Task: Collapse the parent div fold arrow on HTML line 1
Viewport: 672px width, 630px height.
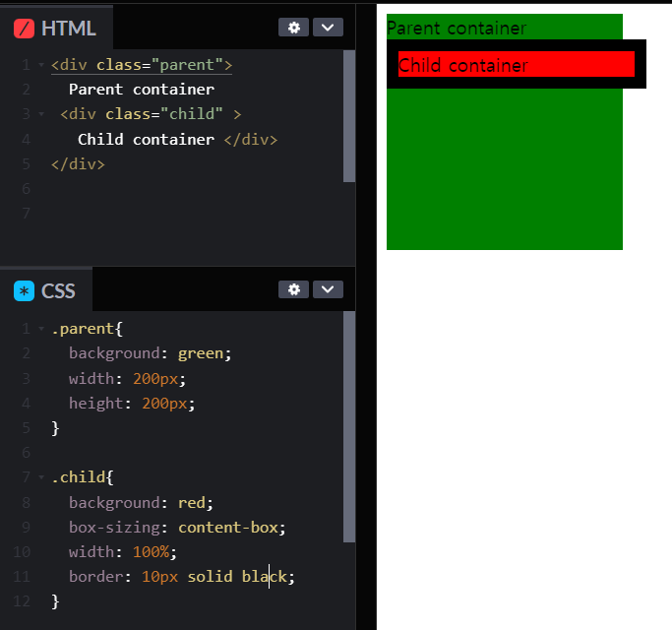Action: 41,65
